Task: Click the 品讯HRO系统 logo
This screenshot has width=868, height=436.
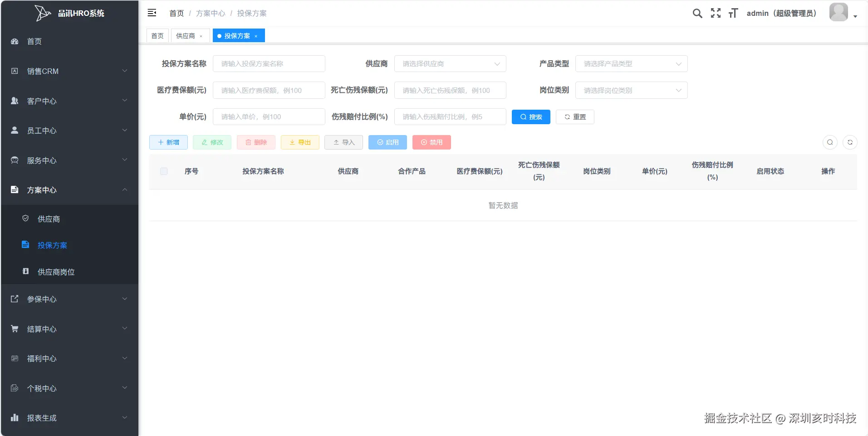Action: click(69, 13)
